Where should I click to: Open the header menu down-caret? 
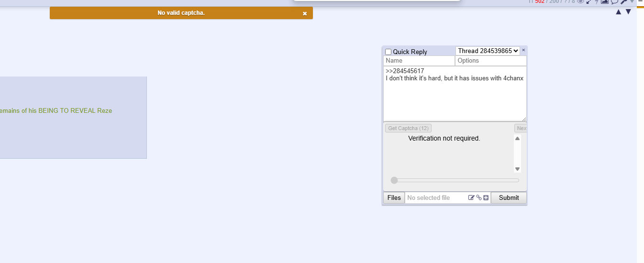[x=632, y=1]
